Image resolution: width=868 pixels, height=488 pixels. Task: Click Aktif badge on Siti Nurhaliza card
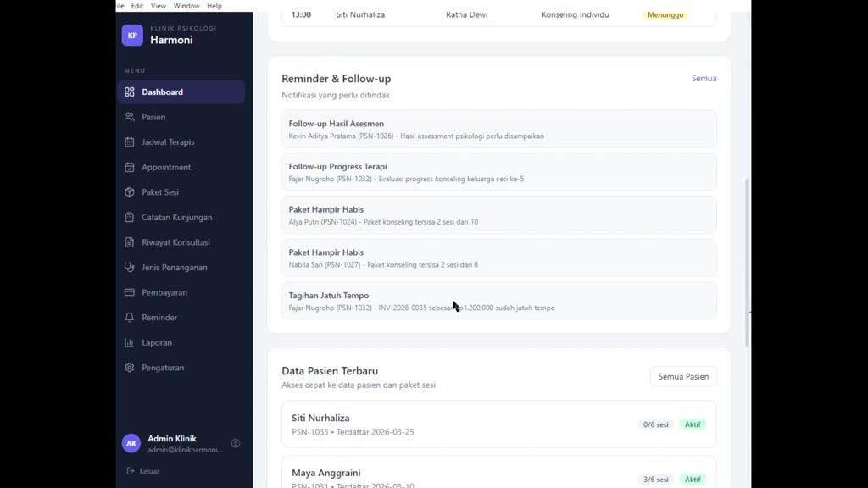[693, 424]
